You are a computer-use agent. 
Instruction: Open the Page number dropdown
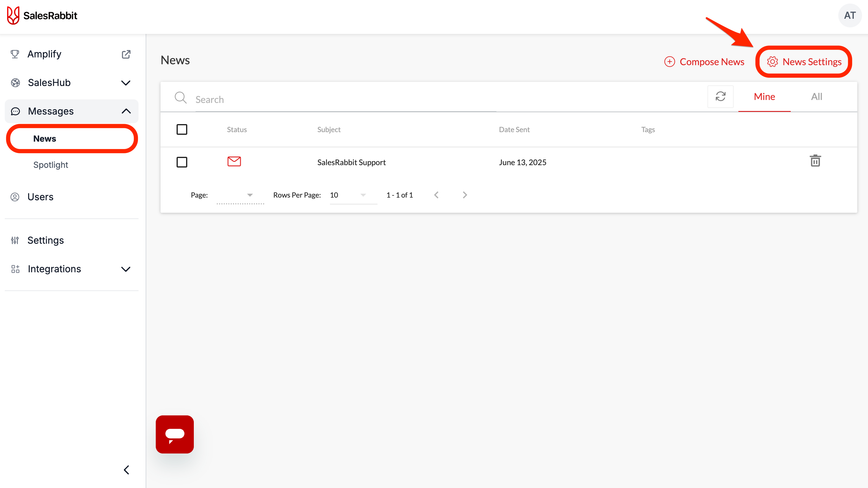(240, 195)
